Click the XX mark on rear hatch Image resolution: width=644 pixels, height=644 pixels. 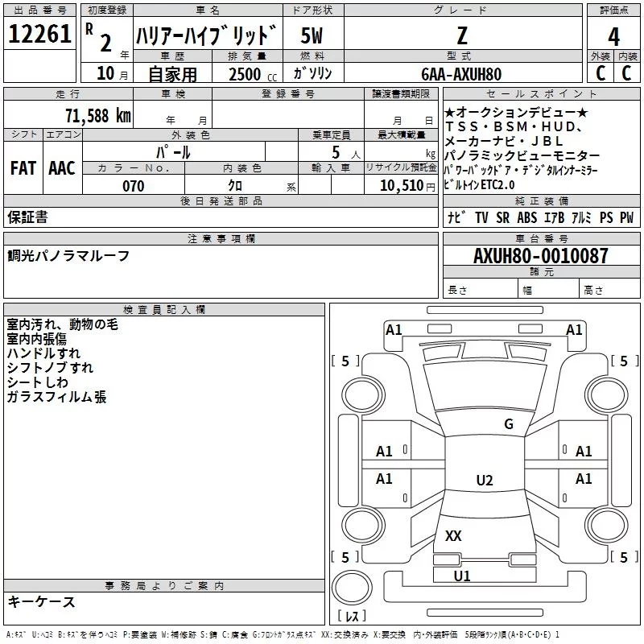pyautogui.click(x=453, y=536)
